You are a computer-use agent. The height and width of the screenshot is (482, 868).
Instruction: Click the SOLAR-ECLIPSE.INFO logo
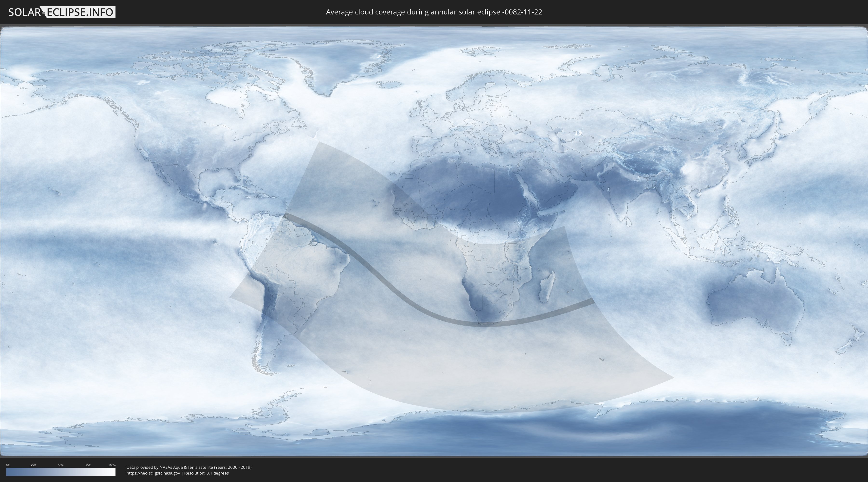click(62, 12)
